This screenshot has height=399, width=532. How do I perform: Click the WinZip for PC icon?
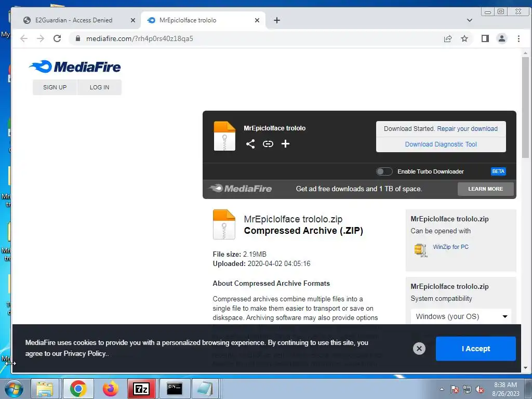[421, 250]
